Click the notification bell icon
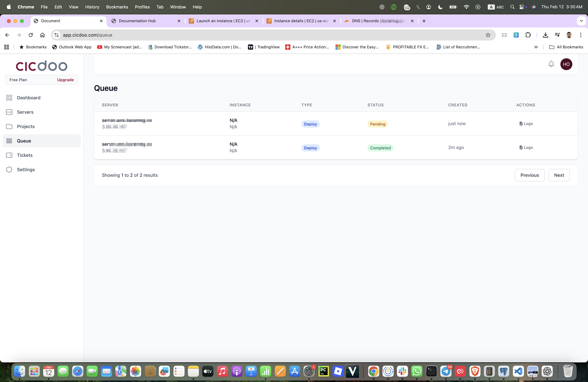The width and height of the screenshot is (588, 382). point(551,64)
